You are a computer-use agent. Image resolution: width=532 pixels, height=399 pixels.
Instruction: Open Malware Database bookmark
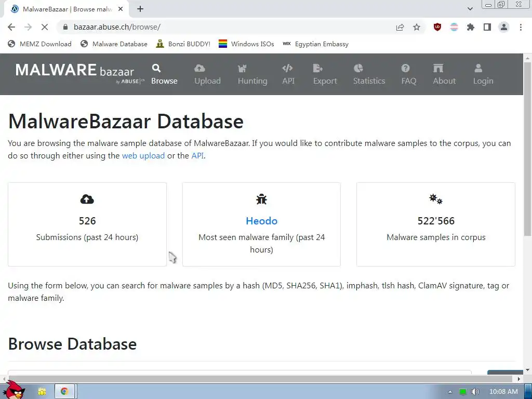114,44
